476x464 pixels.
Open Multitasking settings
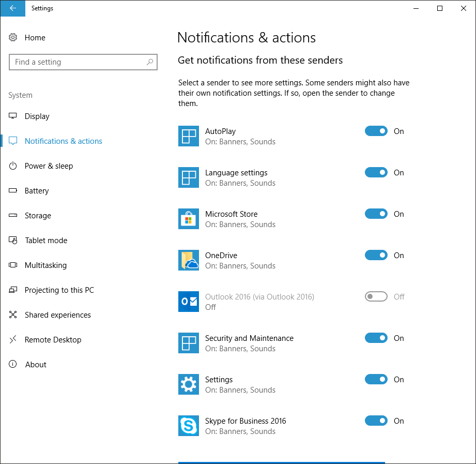click(46, 265)
